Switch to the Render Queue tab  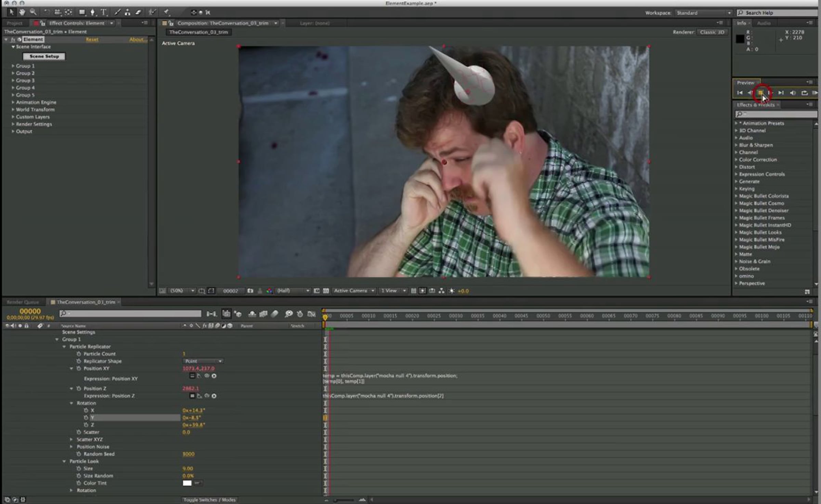pyautogui.click(x=23, y=302)
